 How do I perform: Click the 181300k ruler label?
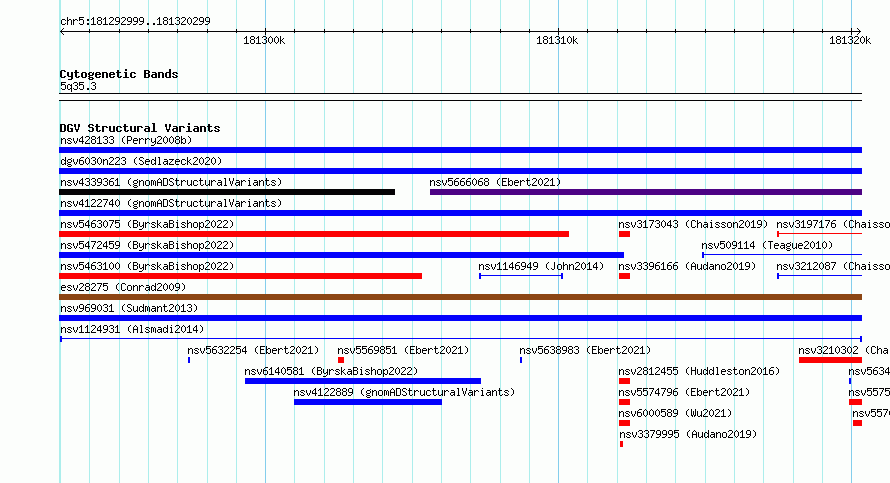264,40
